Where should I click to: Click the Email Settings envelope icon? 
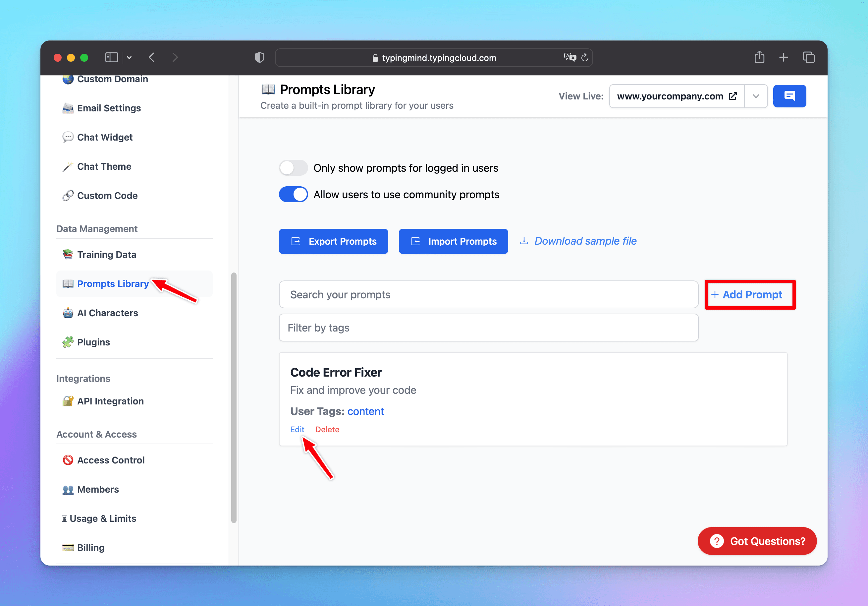point(68,108)
